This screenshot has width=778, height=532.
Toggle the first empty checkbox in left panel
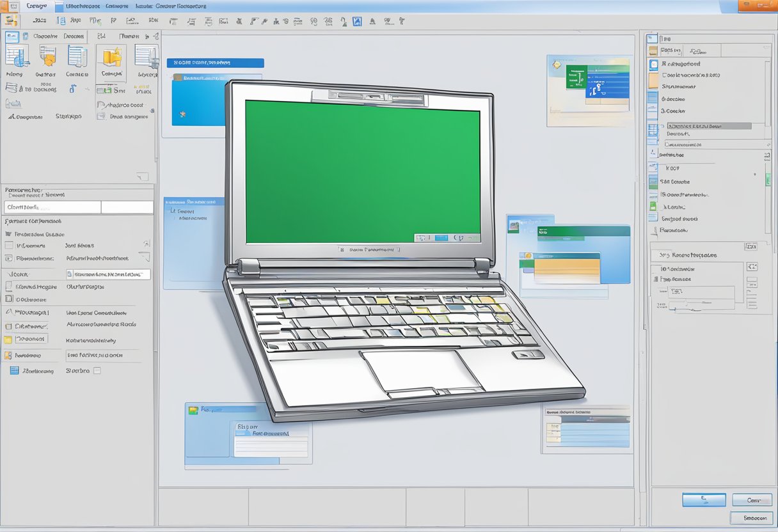tap(9, 246)
